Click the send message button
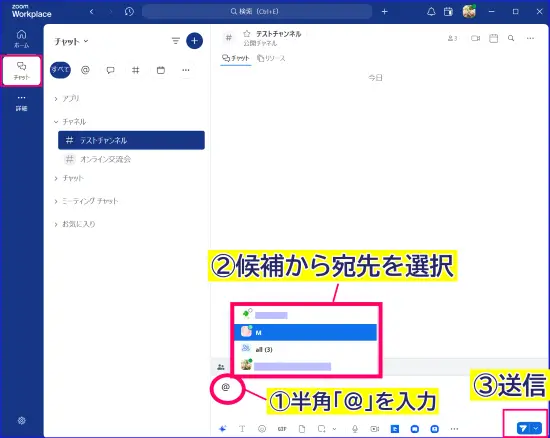550x438 pixels. coord(524,428)
